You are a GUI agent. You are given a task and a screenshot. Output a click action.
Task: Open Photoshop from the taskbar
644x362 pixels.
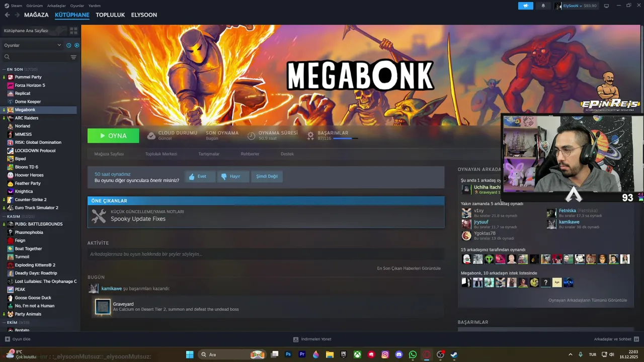[288, 354]
